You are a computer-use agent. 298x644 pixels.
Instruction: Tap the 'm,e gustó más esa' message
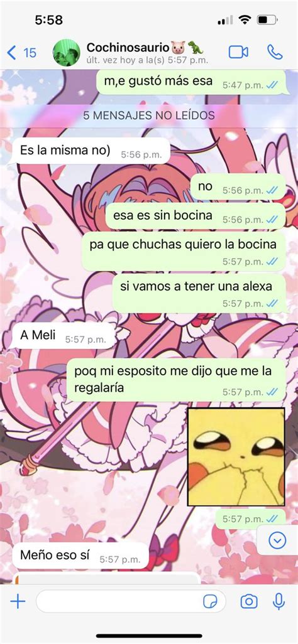click(191, 82)
